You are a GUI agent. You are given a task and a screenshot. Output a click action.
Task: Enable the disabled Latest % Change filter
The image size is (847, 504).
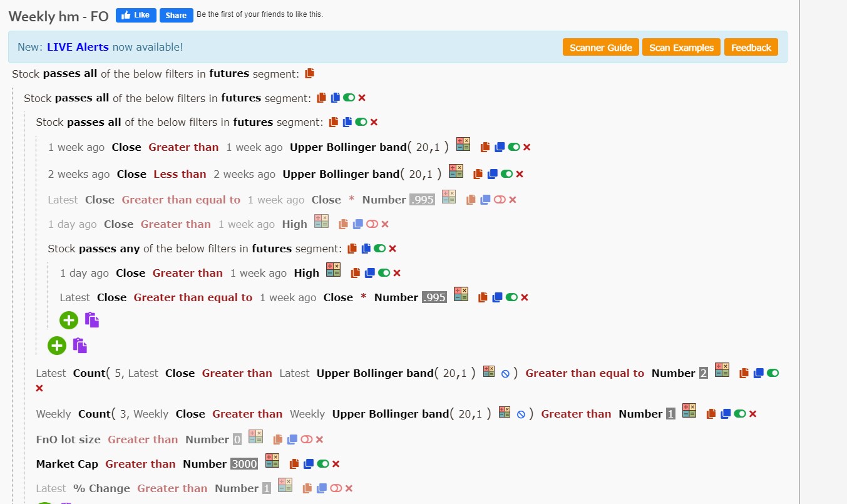(336, 488)
